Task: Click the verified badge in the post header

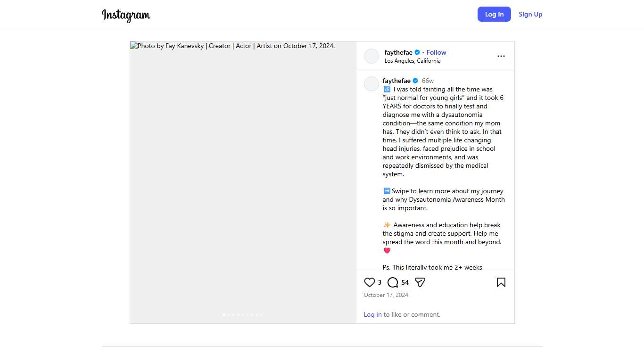Action: point(417,53)
